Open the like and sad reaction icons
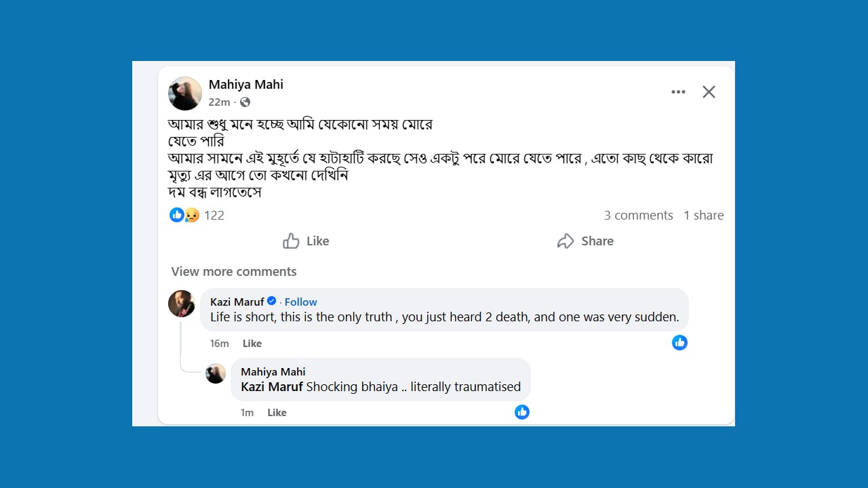 click(184, 216)
